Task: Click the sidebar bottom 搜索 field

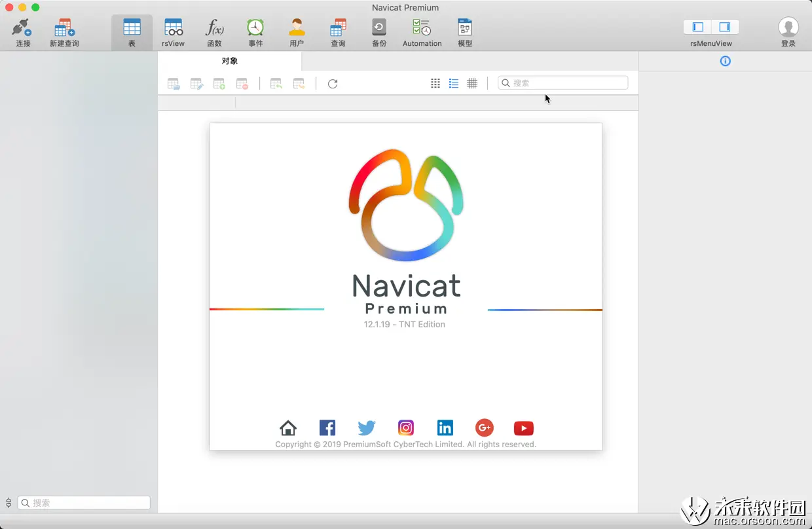Action: [x=84, y=503]
